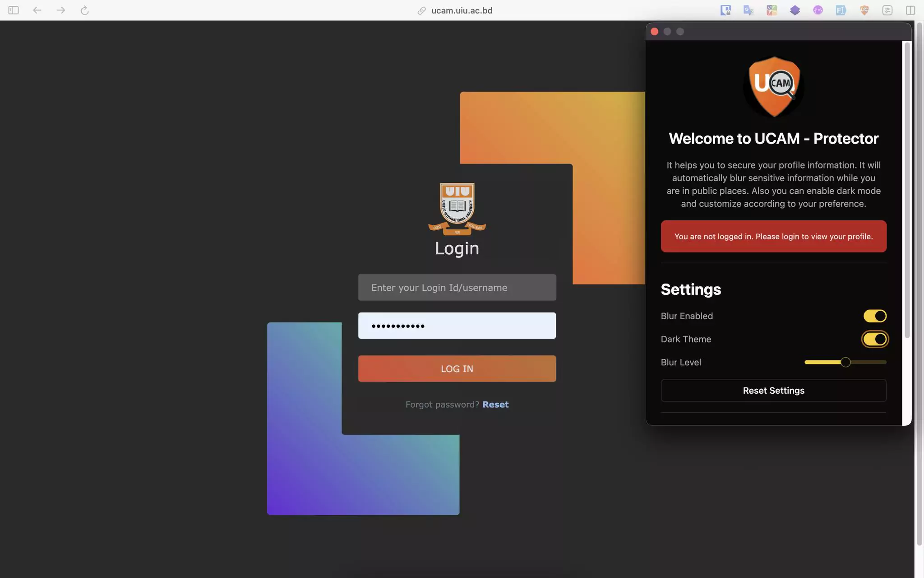Click the colorful multi-tool extension icon
924x578 pixels.
click(772, 10)
